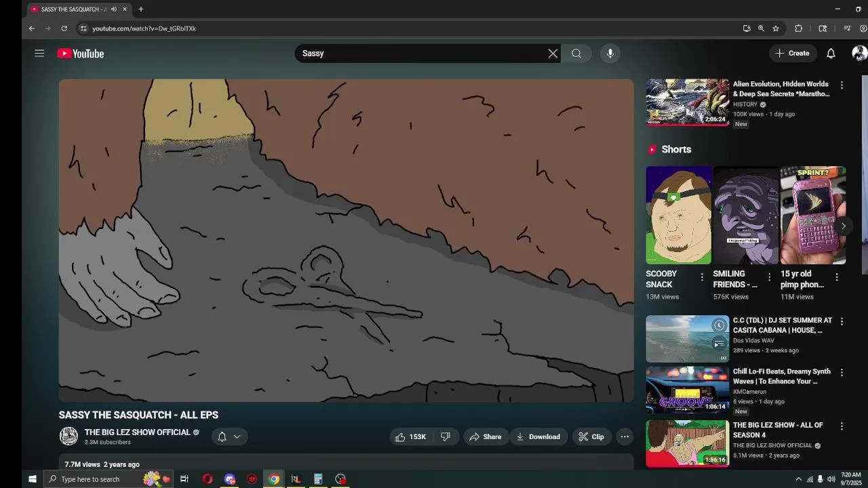Screen dimensions: 868x488
Task: Open Task View on taskbar
Action: [x=184, y=479]
